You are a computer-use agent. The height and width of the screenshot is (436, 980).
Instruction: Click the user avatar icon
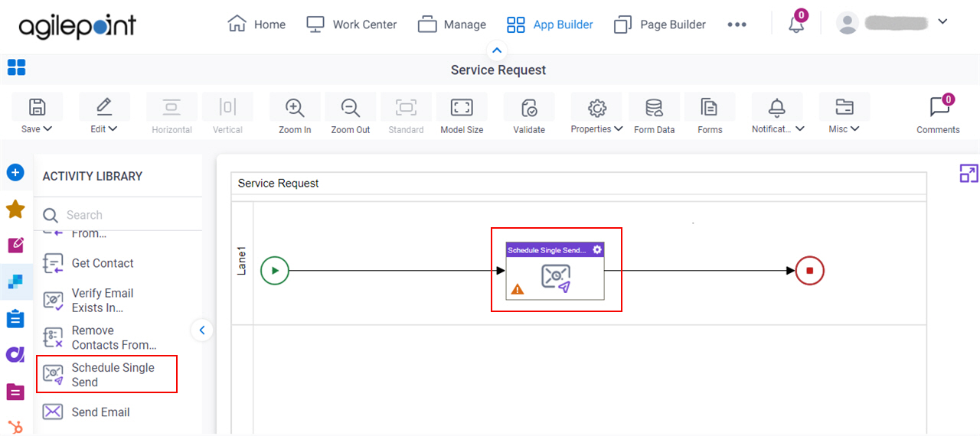848,23
